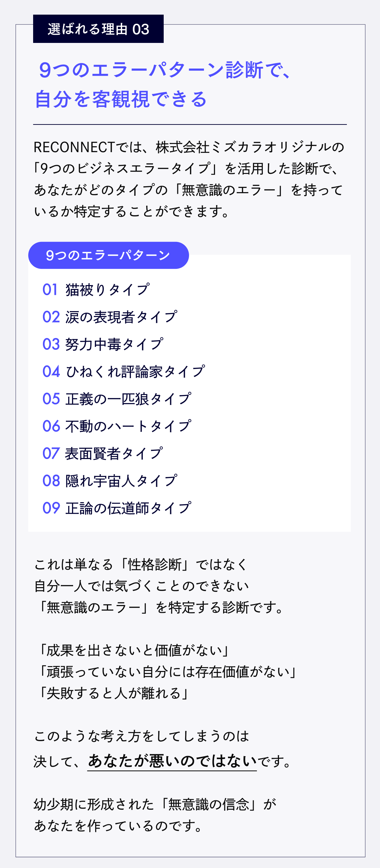This screenshot has width=380, height=868.
Task: Click the quote '成果を出さないと価値がない'
Action: [134, 650]
